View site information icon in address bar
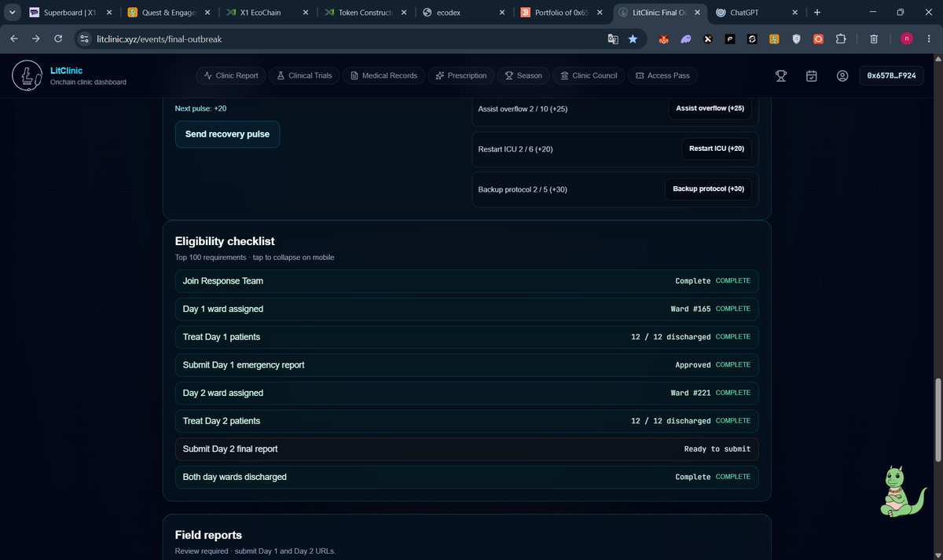 (85, 38)
